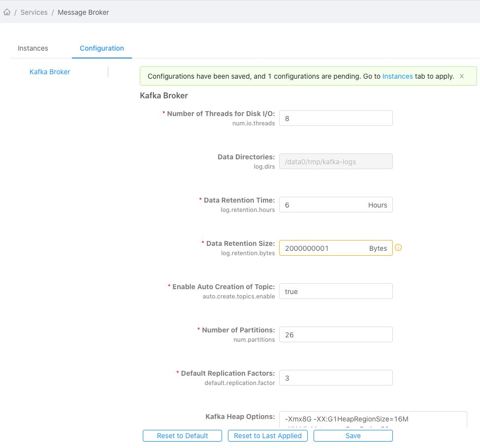Click the Default Replication Factors label
Screen dimensions: 480x448
(228, 373)
